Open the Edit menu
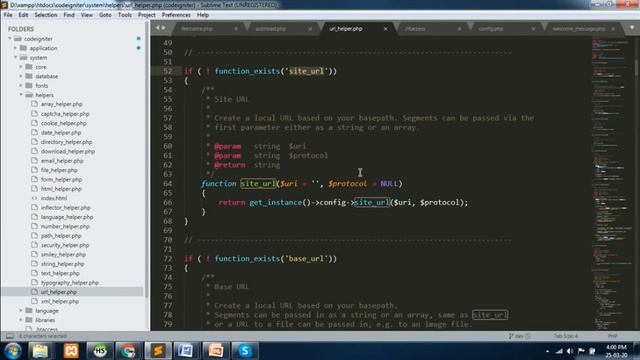The width and height of the screenshot is (640, 360). point(23,15)
